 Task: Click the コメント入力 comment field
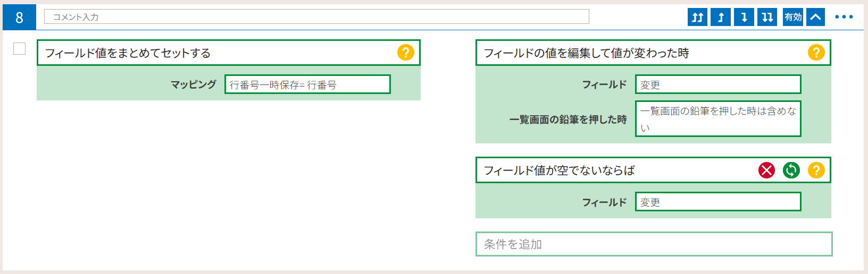tap(316, 17)
